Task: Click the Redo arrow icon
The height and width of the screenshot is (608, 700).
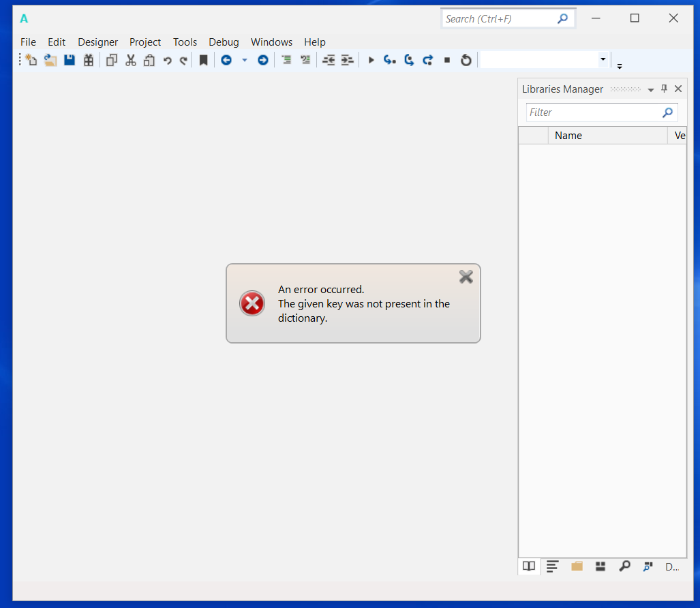Action: coord(183,60)
